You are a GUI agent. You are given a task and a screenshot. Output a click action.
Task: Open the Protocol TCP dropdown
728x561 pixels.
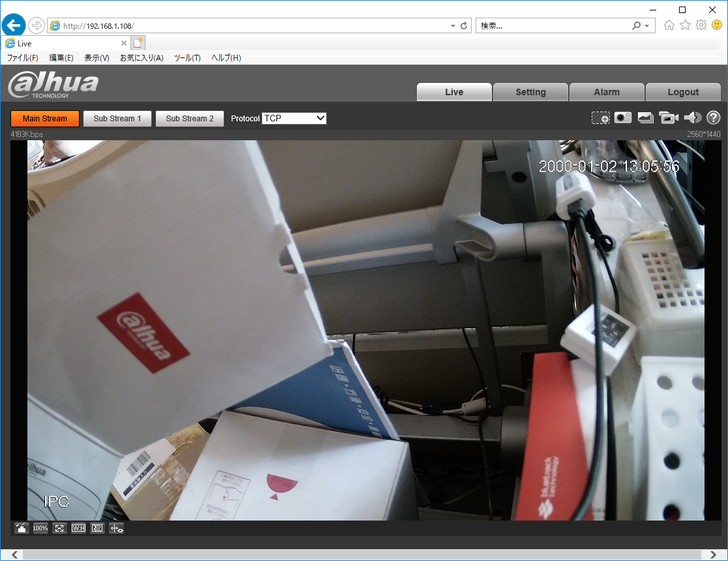pos(294,119)
